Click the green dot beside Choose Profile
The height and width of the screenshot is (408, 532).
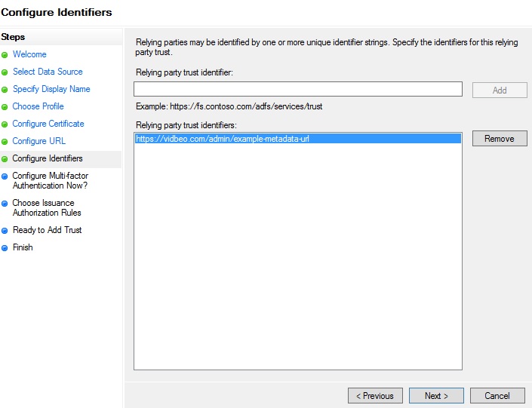5,107
